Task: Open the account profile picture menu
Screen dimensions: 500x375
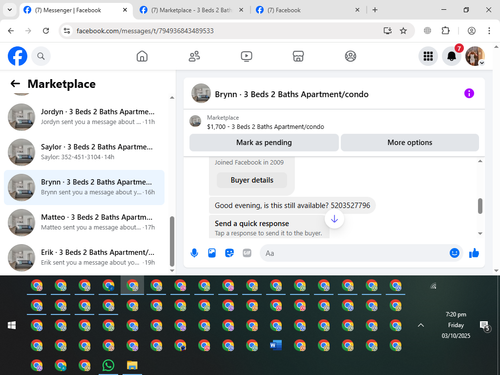Action: [x=475, y=56]
